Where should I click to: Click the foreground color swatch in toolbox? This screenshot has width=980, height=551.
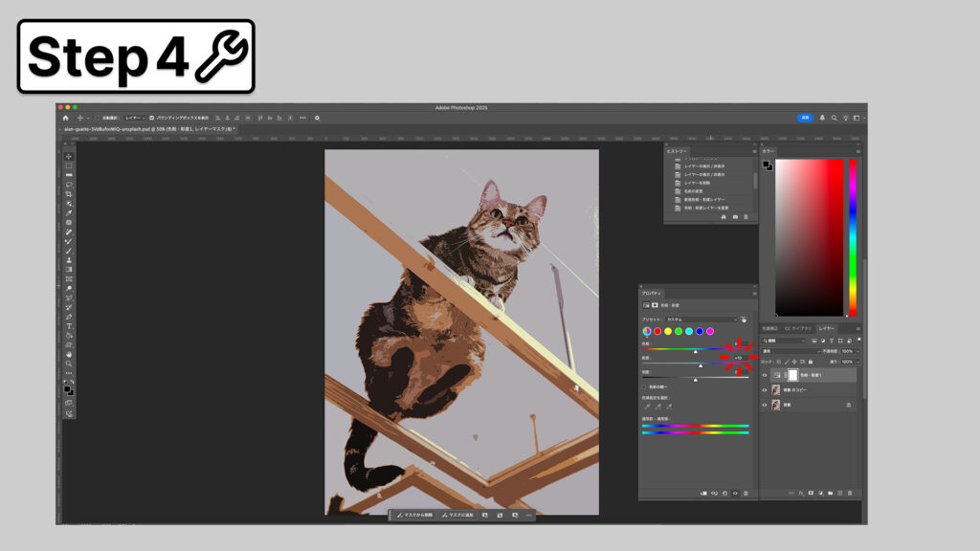pos(67,389)
